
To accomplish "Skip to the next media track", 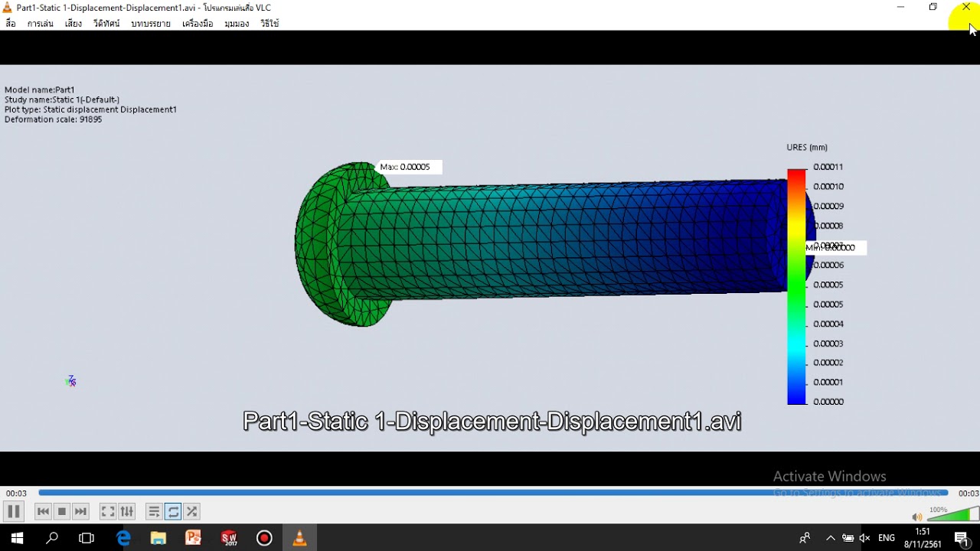I will 80,511.
